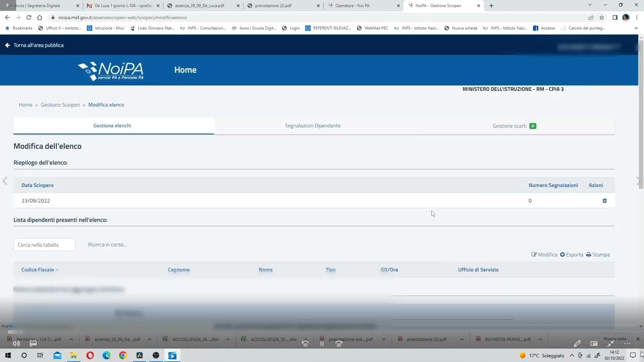Show hidden system tray icons
The height and width of the screenshot is (362, 644).
pyautogui.click(x=572, y=355)
